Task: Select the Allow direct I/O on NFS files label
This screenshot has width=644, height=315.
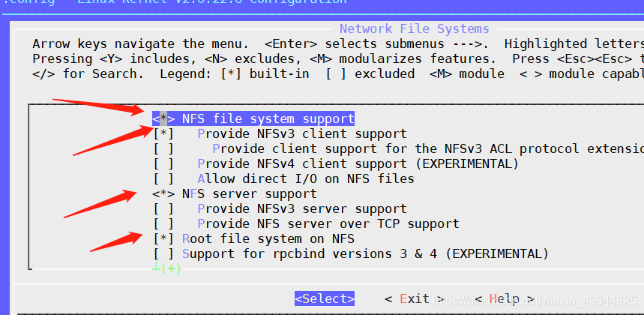Action: pyautogui.click(x=306, y=178)
